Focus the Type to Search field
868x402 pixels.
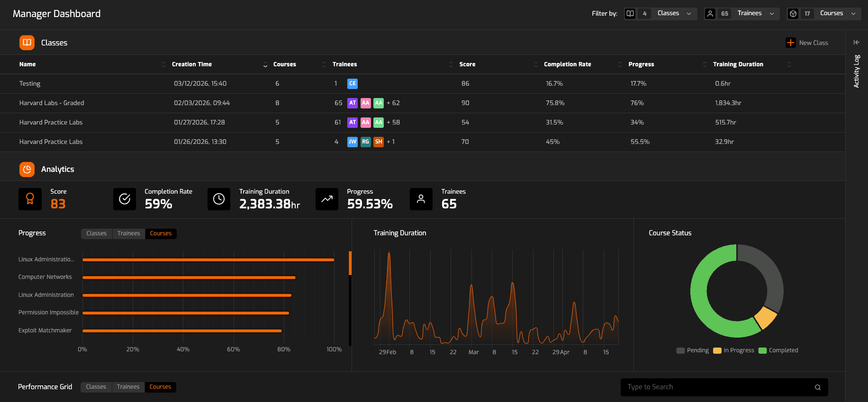coord(724,387)
